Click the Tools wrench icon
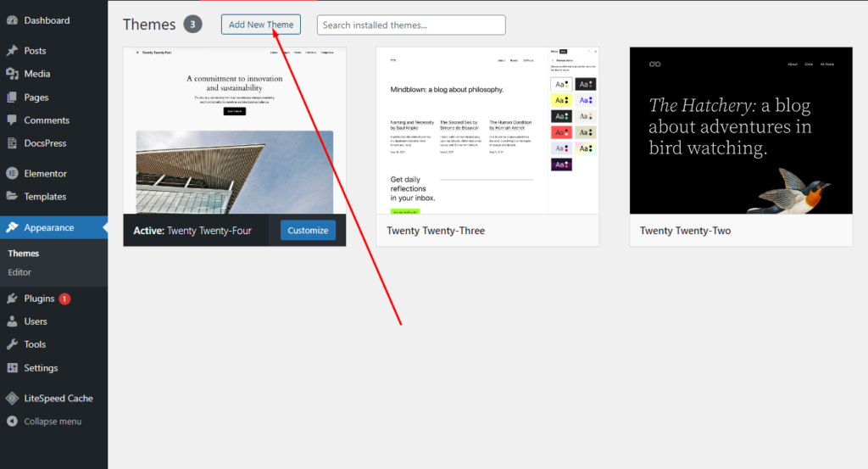868x469 pixels. pyautogui.click(x=12, y=344)
